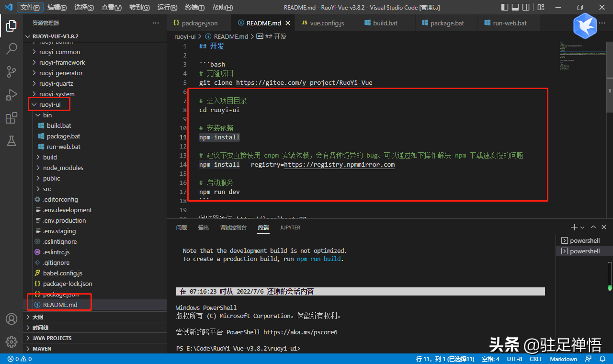Expand the ruoyi-framework folder
This screenshot has width=613, height=364.
pos(95,62)
